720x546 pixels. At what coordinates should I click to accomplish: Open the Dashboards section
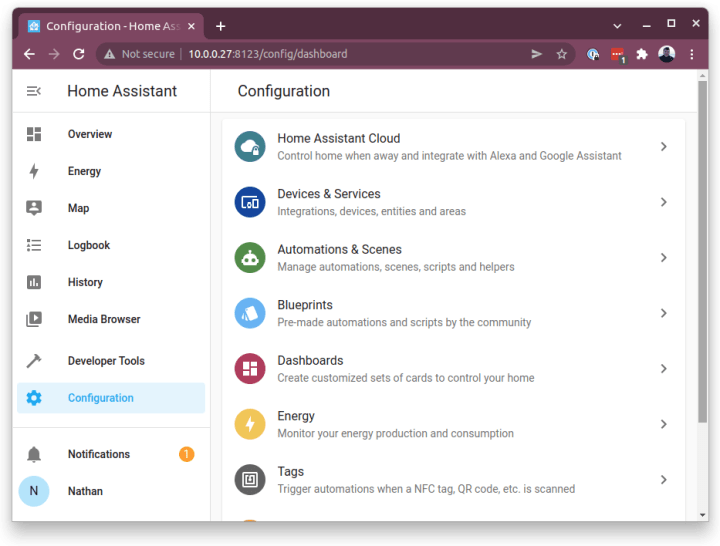point(453,368)
